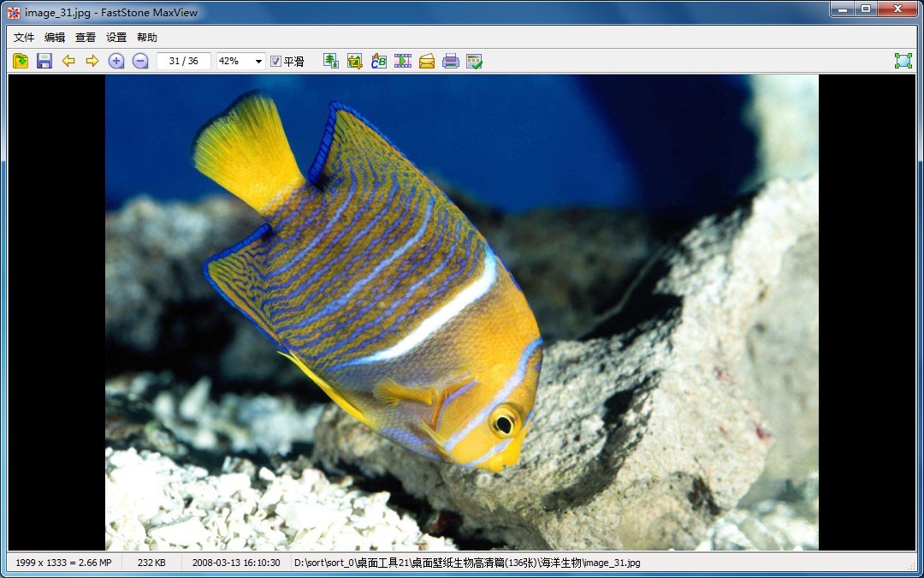This screenshot has width=924, height=578.
Task: Open the 编辑 menu
Action: (x=55, y=38)
